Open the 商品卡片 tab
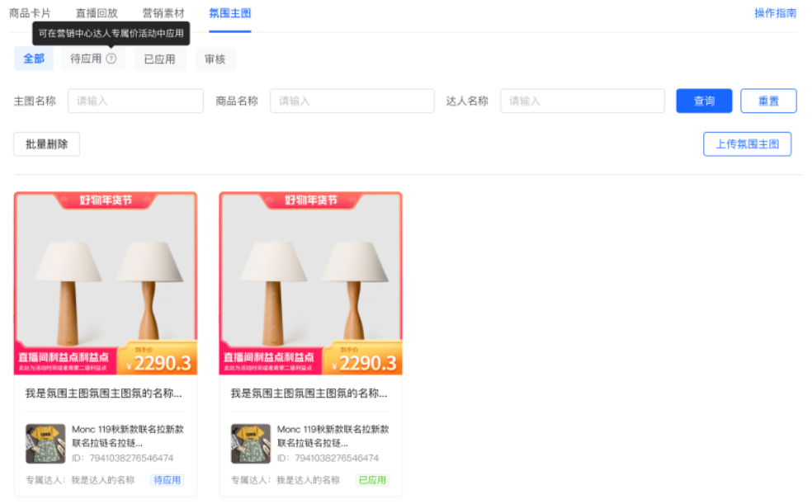Screen dimensions: 812x504 click(x=30, y=13)
